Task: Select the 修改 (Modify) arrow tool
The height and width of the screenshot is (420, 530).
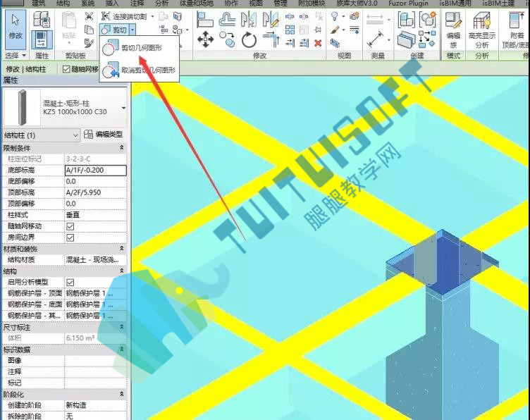Action: pyautogui.click(x=16, y=30)
